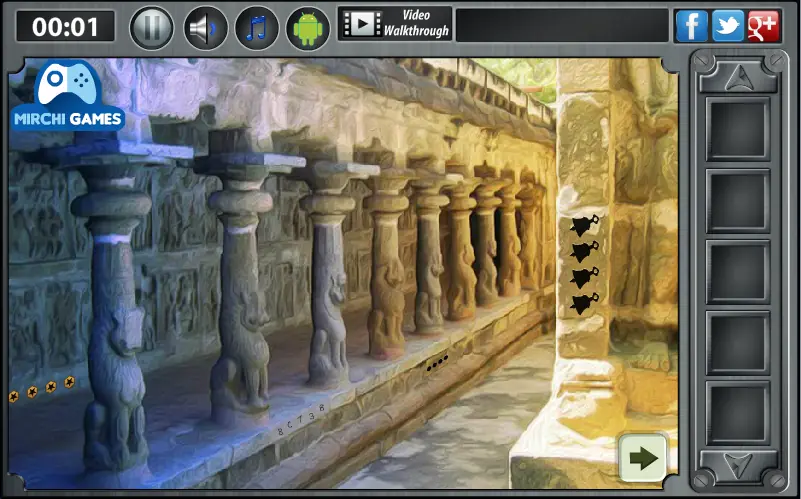Select the third inventory slot
This screenshot has width=801, height=499.
pyautogui.click(x=738, y=271)
